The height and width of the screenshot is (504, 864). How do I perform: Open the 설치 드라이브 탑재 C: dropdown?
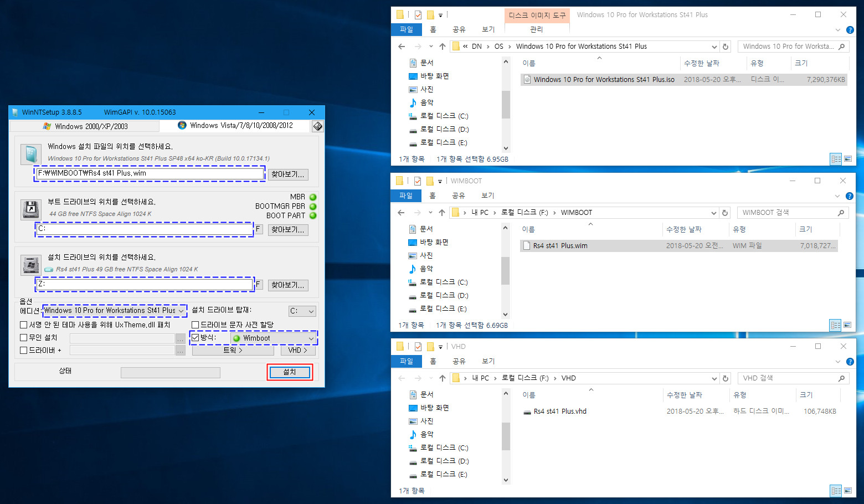tap(302, 311)
